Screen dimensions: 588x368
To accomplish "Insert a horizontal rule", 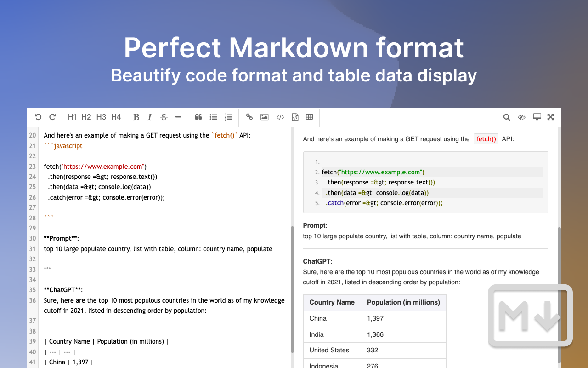I will (178, 117).
